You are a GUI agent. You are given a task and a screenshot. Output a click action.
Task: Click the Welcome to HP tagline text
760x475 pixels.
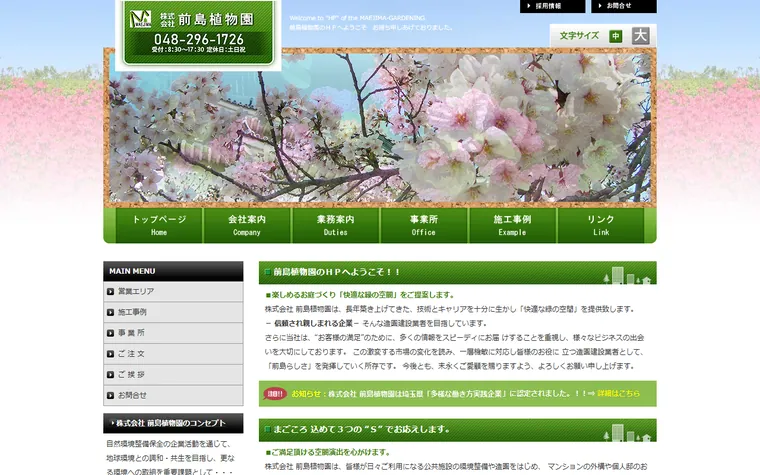coord(357,18)
